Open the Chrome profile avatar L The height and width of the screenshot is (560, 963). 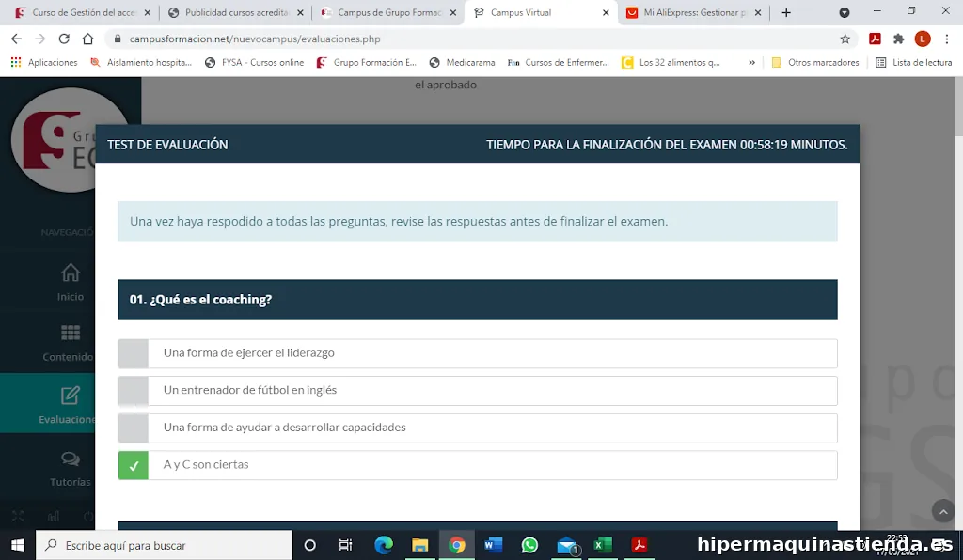[923, 39]
